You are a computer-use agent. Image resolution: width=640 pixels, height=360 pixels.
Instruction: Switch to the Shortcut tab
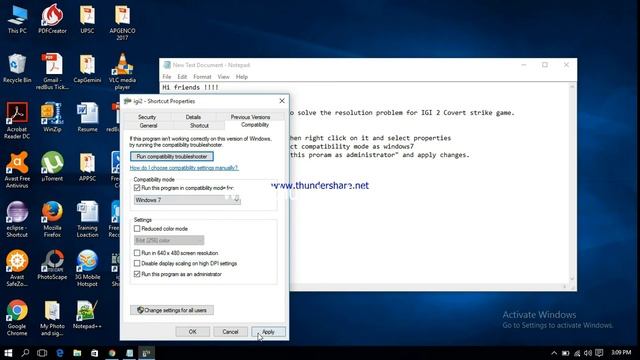point(199,126)
